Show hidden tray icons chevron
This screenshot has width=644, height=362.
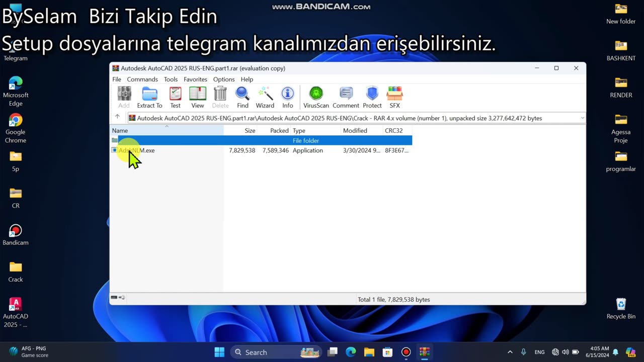tap(510, 352)
